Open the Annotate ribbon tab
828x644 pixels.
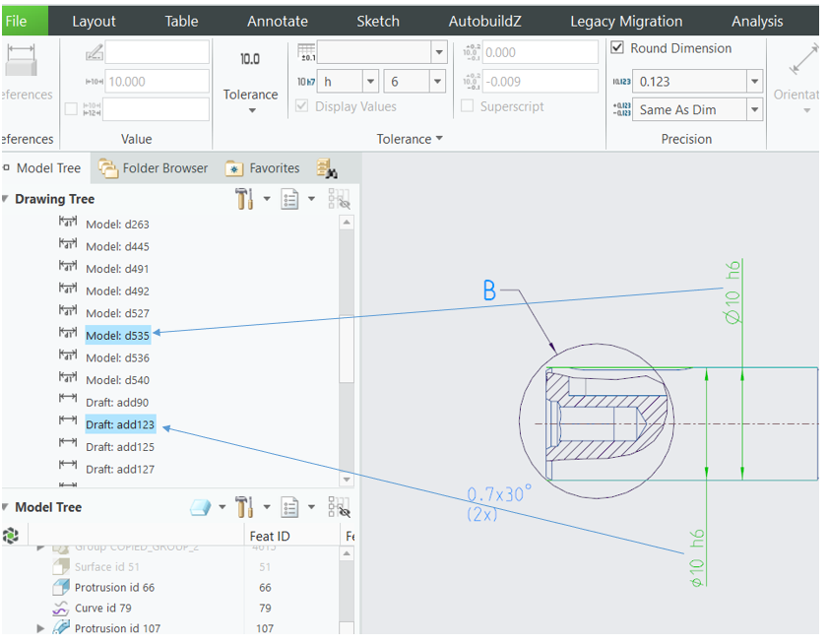point(277,21)
